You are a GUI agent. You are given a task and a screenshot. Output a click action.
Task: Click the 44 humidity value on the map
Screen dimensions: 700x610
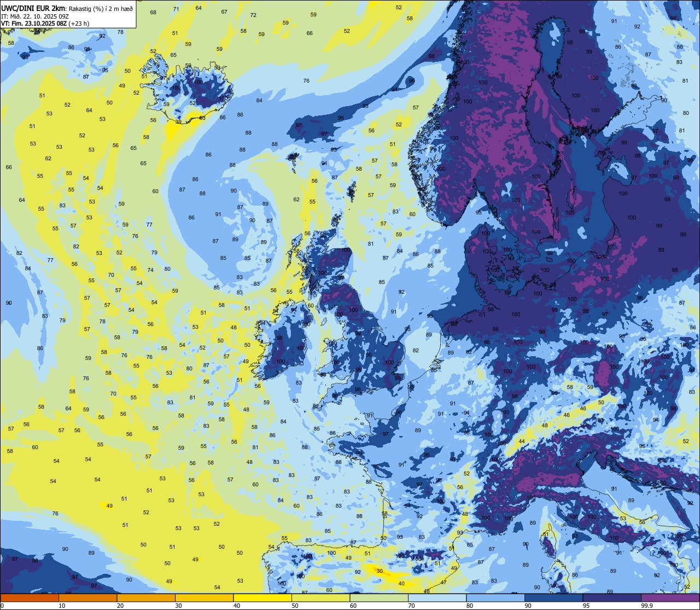[522, 441]
